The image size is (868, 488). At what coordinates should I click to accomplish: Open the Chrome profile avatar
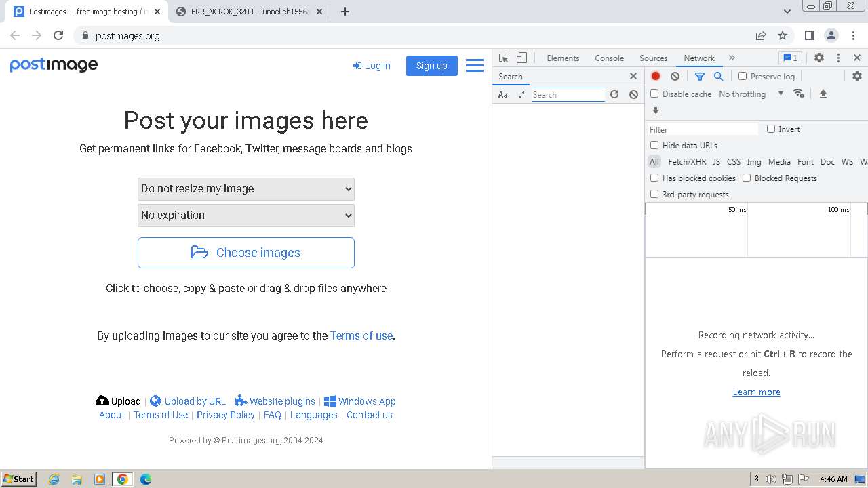(x=831, y=35)
